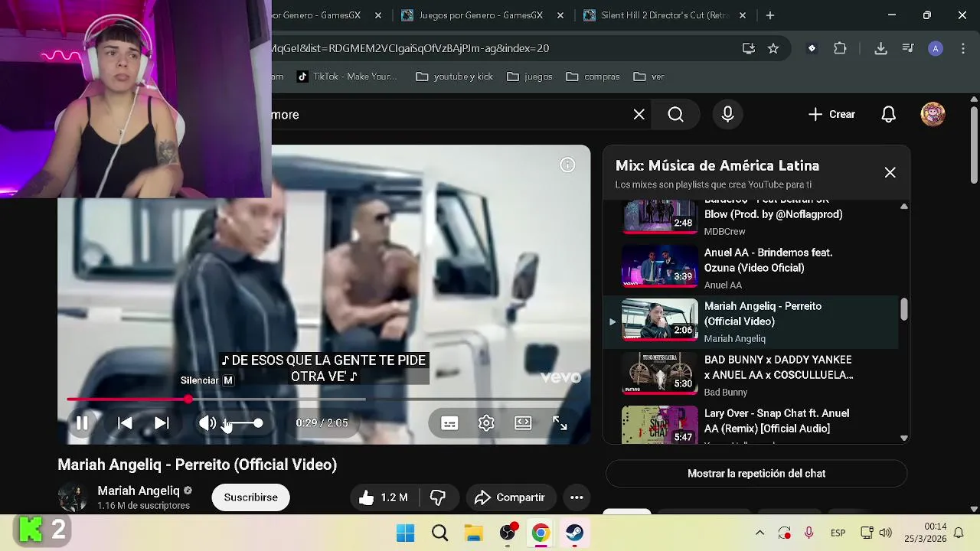Screen dimensions: 980x551
Task: Open the browser extensions puzzle icon
Action: pyautogui.click(x=840, y=48)
